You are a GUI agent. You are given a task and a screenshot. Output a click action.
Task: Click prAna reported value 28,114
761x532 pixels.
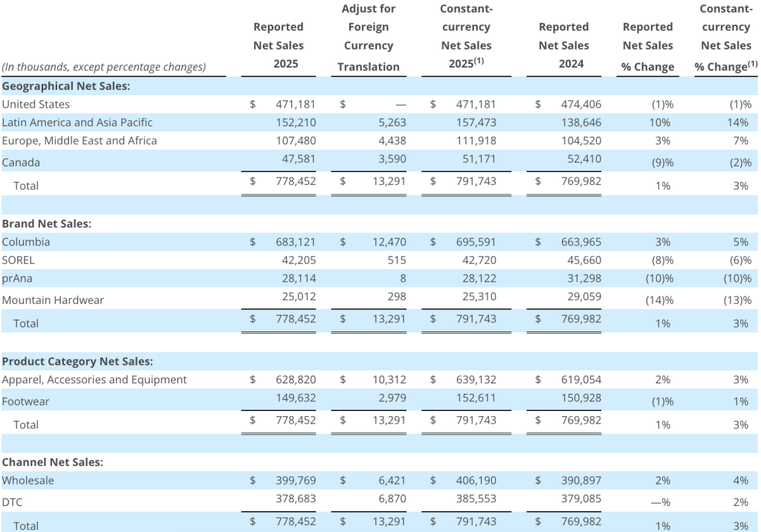pyautogui.click(x=299, y=279)
